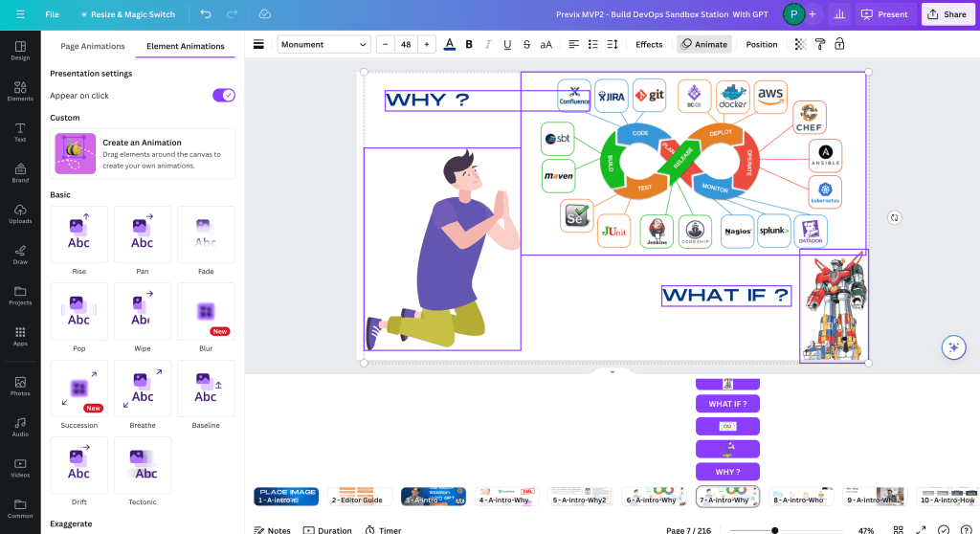Select the Pan animation
The width and height of the screenshot is (980, 534).
click(142, 234)
